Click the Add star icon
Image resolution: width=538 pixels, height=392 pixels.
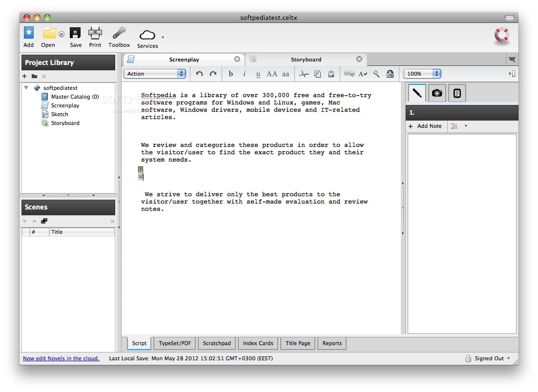coord(29,33)
